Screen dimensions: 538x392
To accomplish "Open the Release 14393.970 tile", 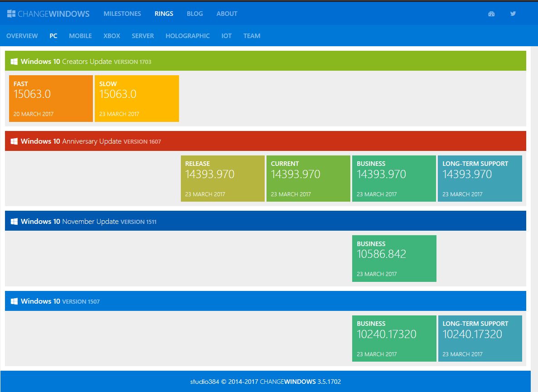I will [x=223, y=179].
